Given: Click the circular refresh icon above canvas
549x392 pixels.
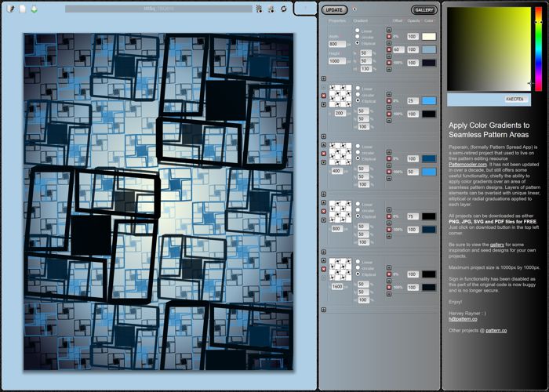Looking at the screenshot, I should pyautogui.click(x=282, y=9).
